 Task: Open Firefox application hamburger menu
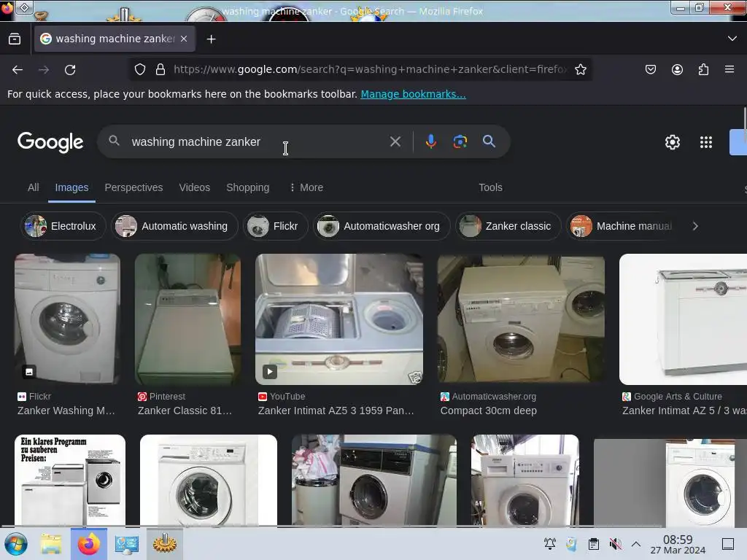pos(729,69)
